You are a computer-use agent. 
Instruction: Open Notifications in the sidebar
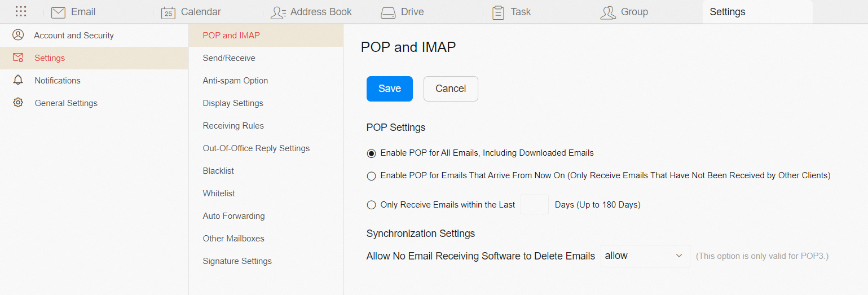point(94,80)
